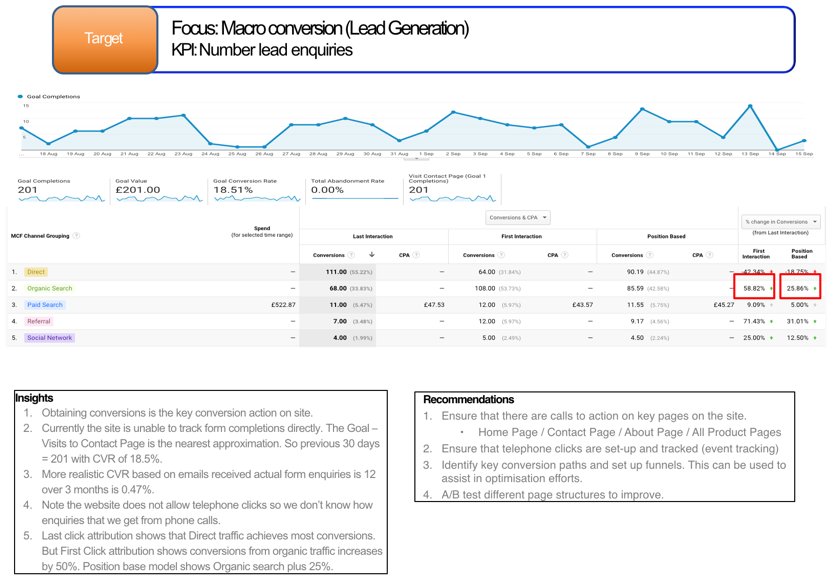Open help icon for Last Interaction Conversions

350,255
